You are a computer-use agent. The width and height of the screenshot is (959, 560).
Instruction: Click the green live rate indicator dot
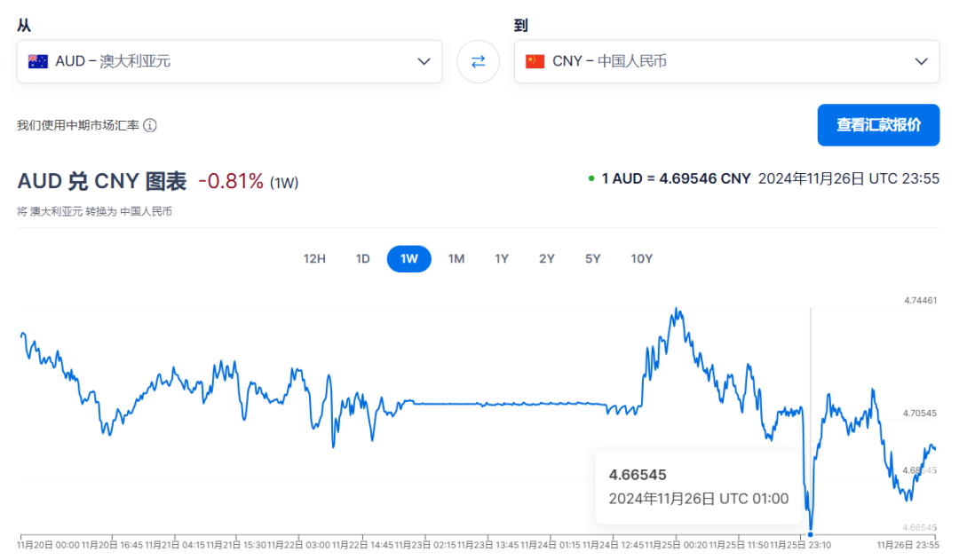(x=591, y=178)
